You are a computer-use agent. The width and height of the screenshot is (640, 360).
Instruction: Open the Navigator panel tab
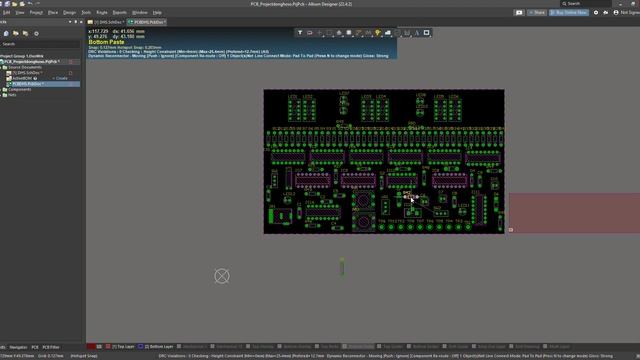point(18,347)
